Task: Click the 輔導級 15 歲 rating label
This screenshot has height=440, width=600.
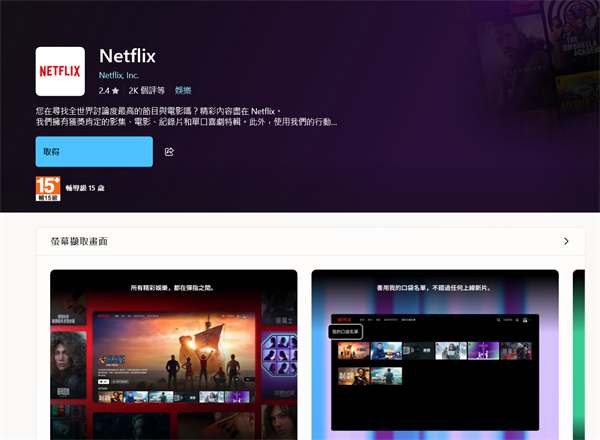Action: tap(85, 188)
